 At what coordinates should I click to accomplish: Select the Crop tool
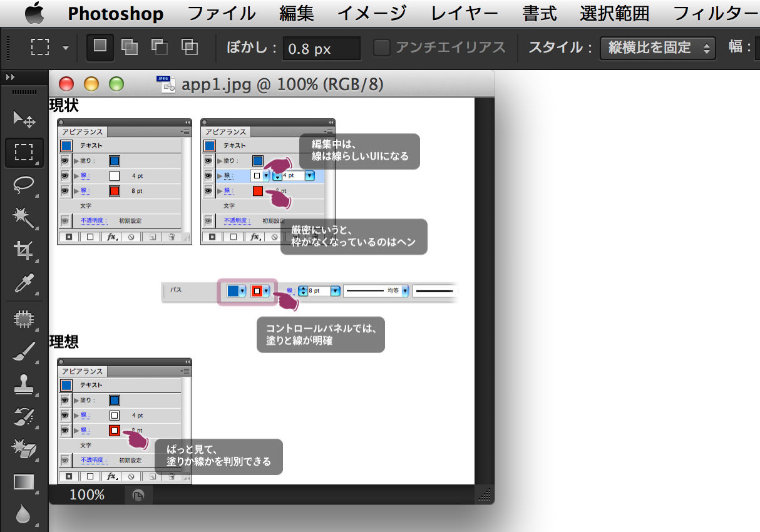coord(24,251)
